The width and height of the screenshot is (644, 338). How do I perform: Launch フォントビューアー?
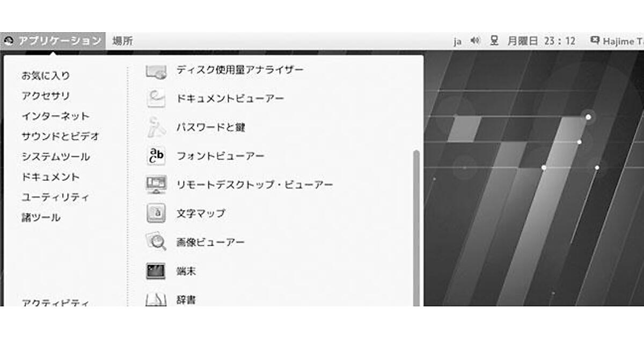coord(221,156)
